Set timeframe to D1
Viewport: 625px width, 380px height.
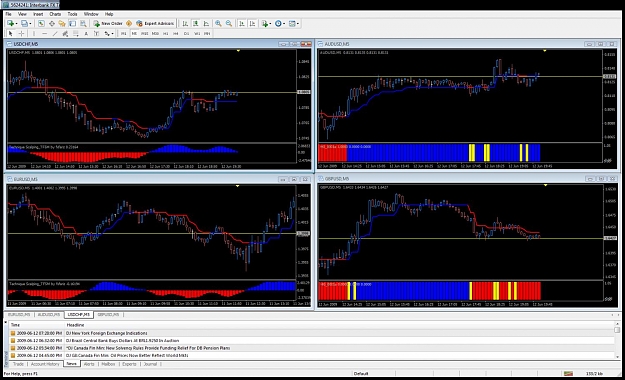pyautogui.click(x=187, y=33)
